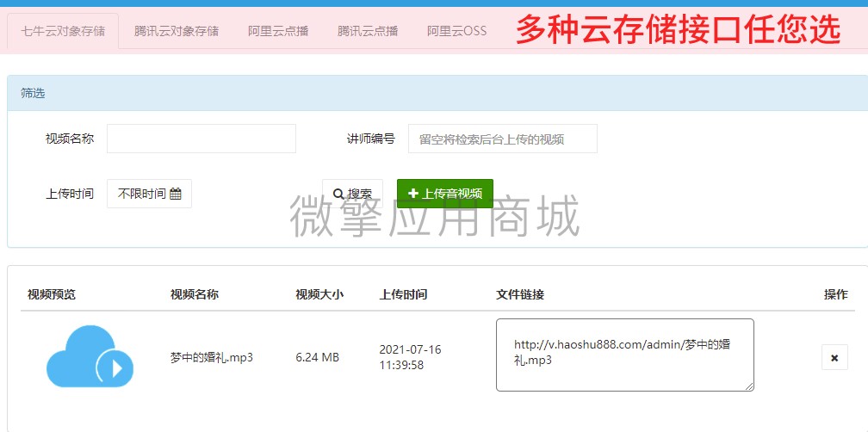This screenshot has width=868, height=432.
Task: Click inside the file link text box
Action: click(x=624, y=354)
